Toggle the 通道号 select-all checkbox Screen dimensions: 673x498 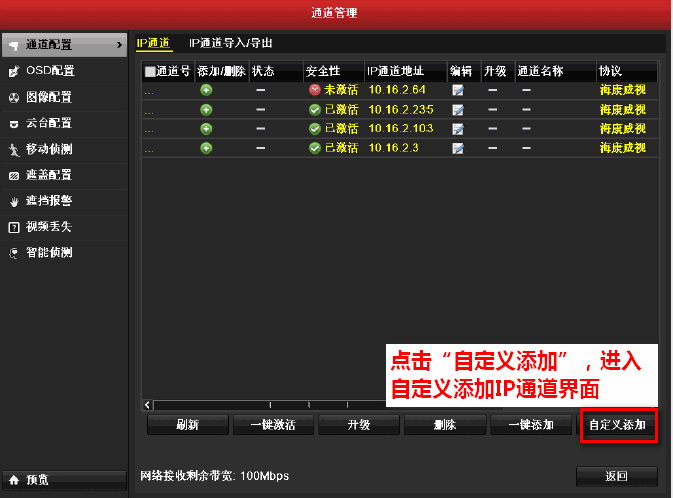tap(150, 72)
